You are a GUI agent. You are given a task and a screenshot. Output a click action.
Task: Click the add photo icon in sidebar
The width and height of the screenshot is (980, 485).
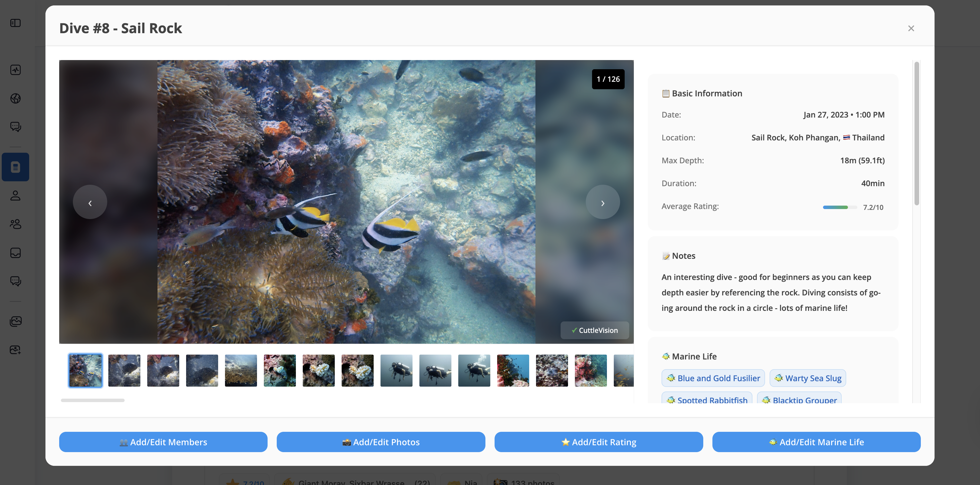tap(16, 350)
